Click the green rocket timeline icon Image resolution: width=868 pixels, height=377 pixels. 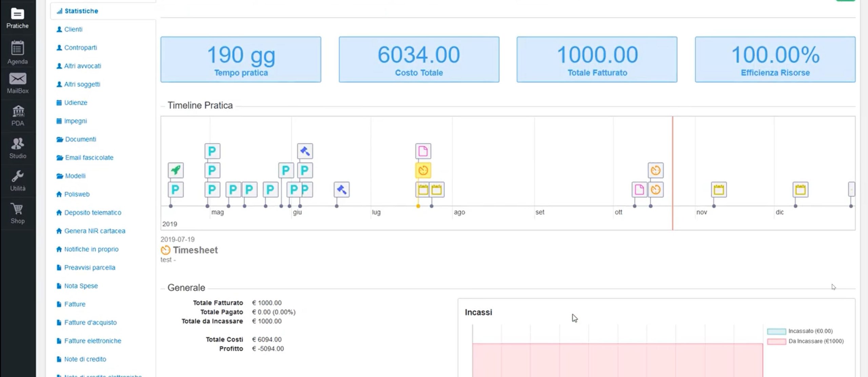pyautogui.click(x=176, y=170)
